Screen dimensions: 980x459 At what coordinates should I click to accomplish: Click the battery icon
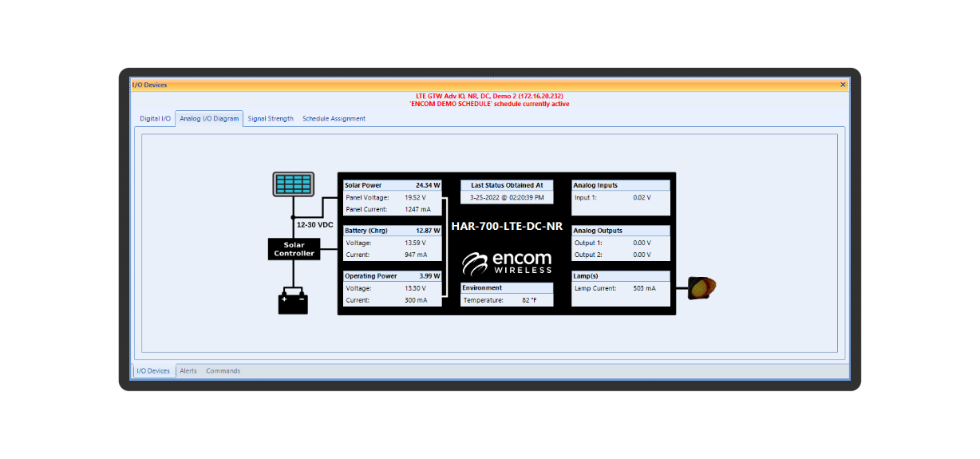293,303
